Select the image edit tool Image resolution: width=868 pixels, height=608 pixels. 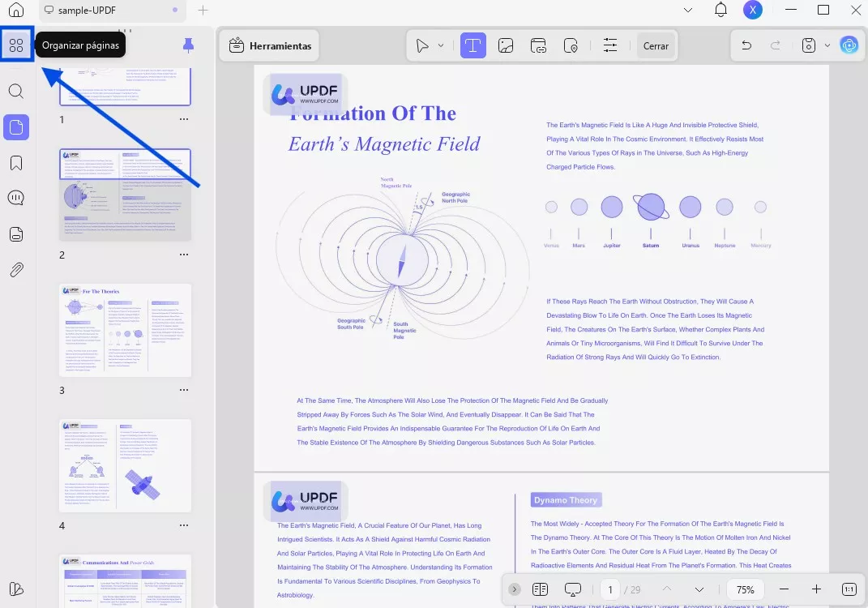point(506,46)
